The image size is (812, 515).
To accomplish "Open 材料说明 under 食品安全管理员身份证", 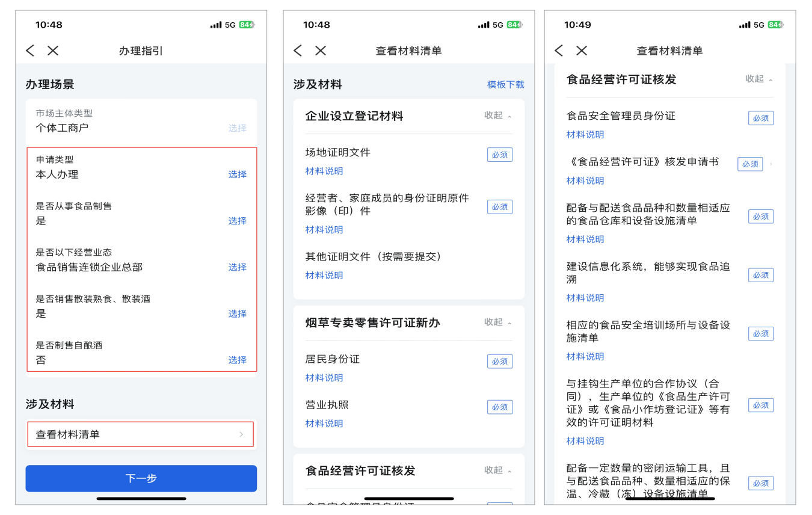I will pyautogui.click(x=585, y=135).
